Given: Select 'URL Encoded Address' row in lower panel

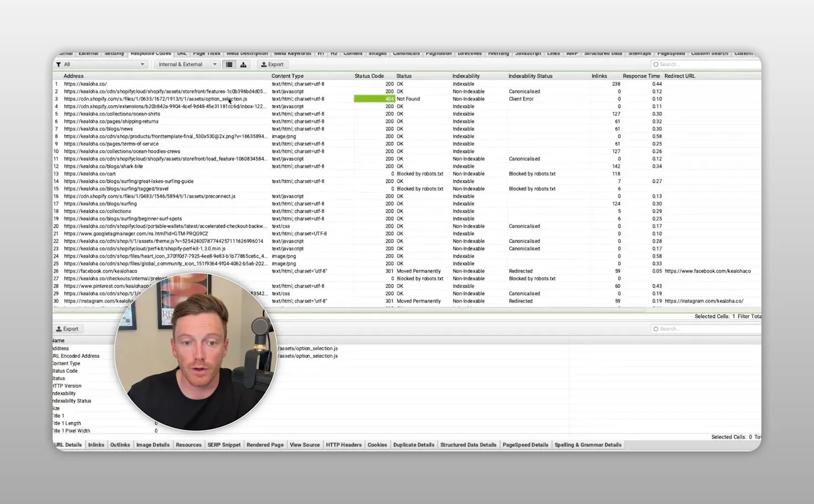Looking at the screenshot, I should point(76,356).
